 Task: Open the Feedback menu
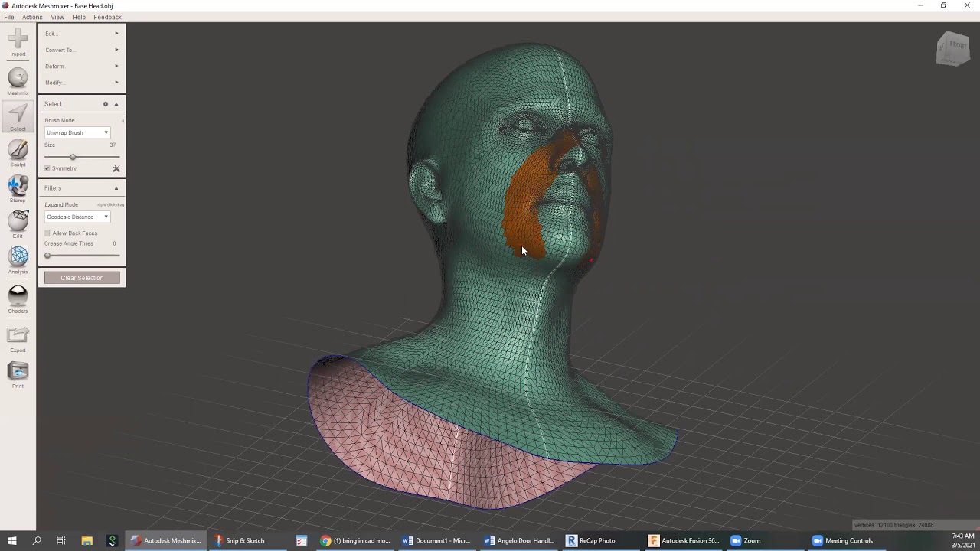click(x=107, y=17)
